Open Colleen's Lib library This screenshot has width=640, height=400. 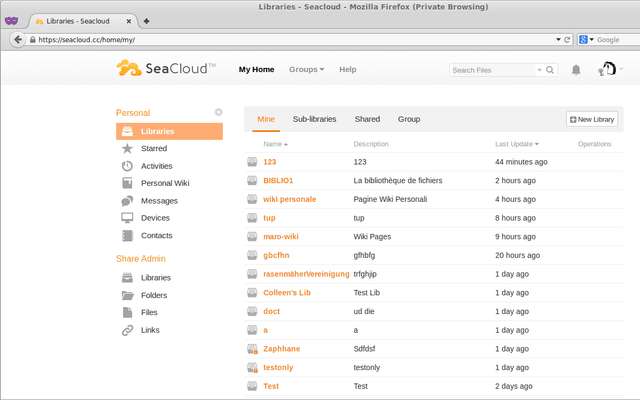(287, 293)
